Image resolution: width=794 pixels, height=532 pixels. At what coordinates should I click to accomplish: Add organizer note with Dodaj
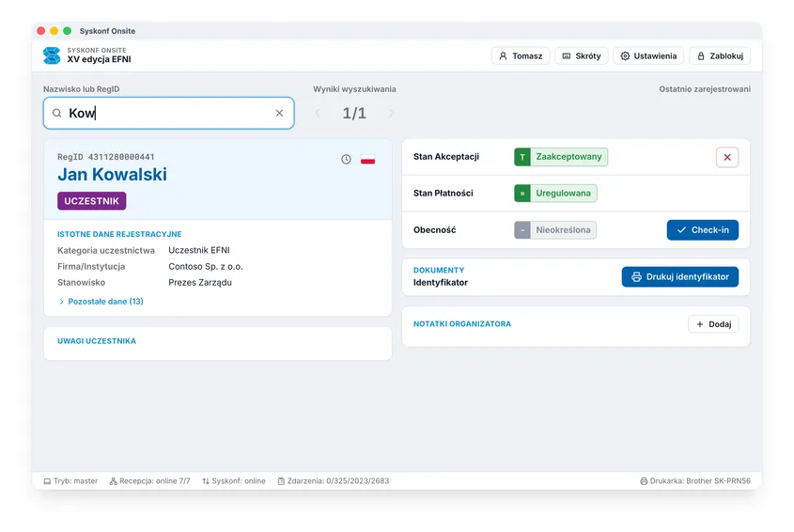pos(713,324)
